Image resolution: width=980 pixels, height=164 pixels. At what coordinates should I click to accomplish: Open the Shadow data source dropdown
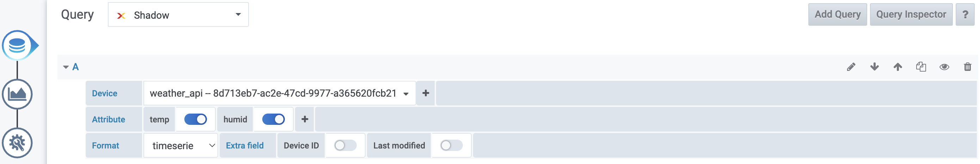pos(178,15)
